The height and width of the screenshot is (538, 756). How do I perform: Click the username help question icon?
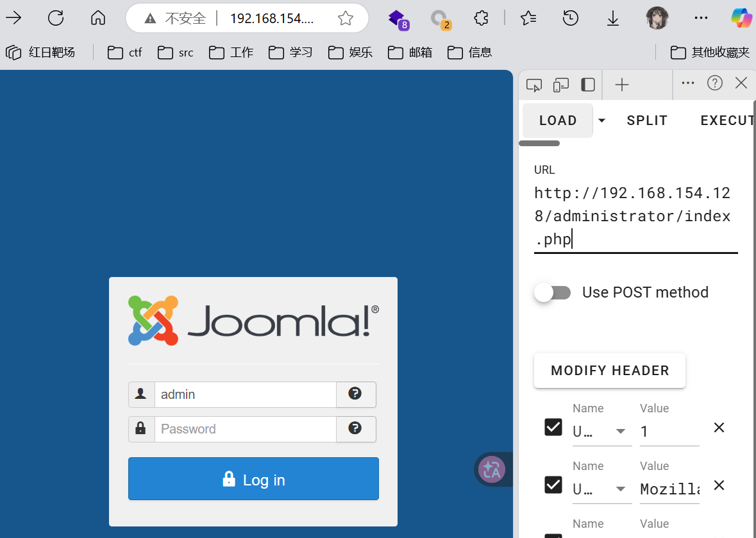pos(356,394)
